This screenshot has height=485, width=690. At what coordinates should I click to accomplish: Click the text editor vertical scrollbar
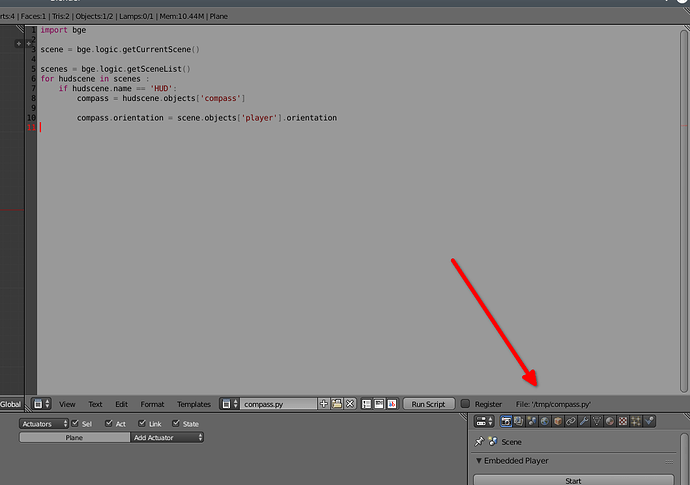[684, 211]
